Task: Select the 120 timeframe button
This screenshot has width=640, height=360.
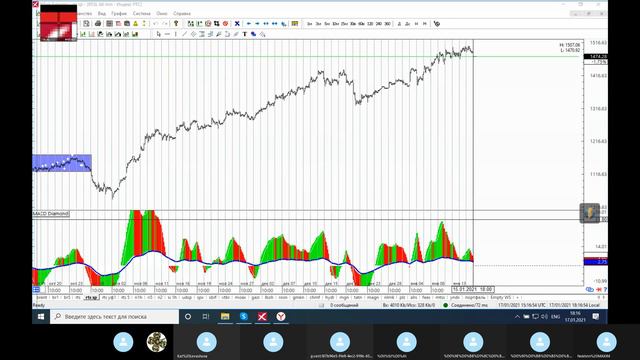Action: pos(370,24)
